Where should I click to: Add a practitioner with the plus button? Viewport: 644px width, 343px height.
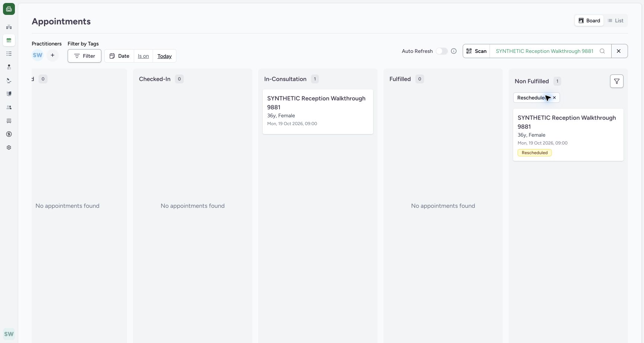[53, 55]
